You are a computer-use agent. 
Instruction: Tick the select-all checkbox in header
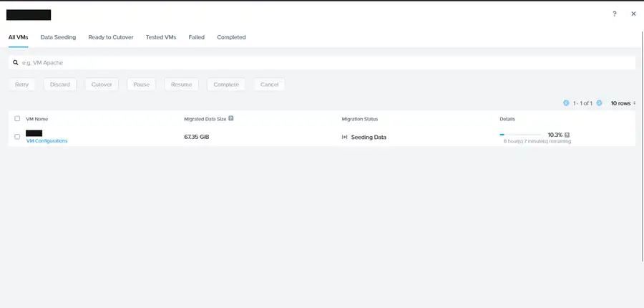(17, 118)
